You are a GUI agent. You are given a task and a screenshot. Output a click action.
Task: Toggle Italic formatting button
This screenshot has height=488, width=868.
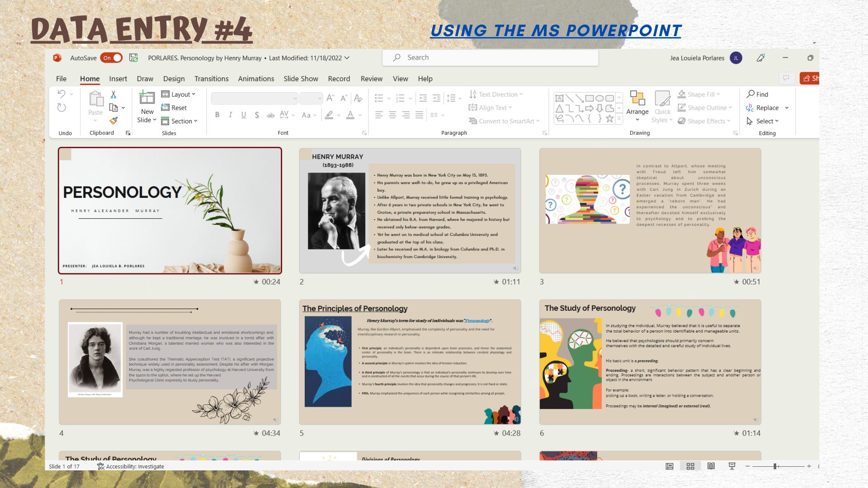(x=231, y=115)
